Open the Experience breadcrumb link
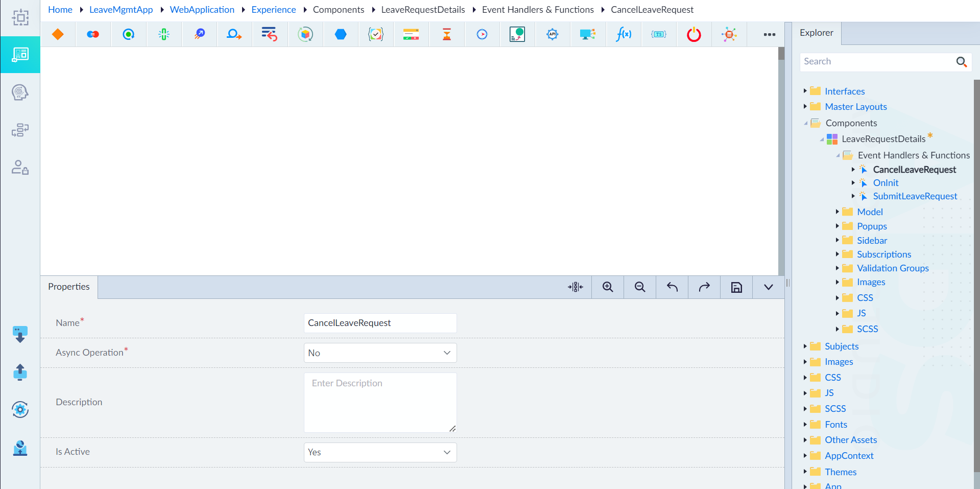 coord(274,10)
